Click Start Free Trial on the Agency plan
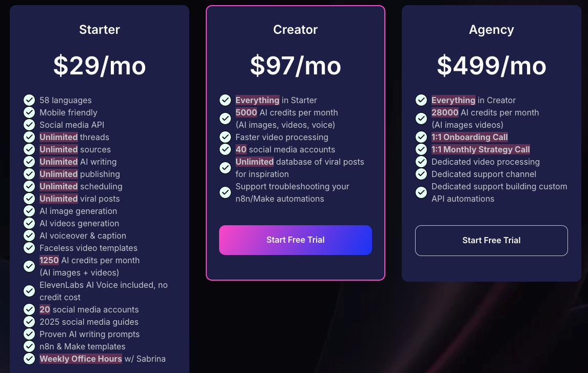588x373 pixels. click(x=491, y=240)
